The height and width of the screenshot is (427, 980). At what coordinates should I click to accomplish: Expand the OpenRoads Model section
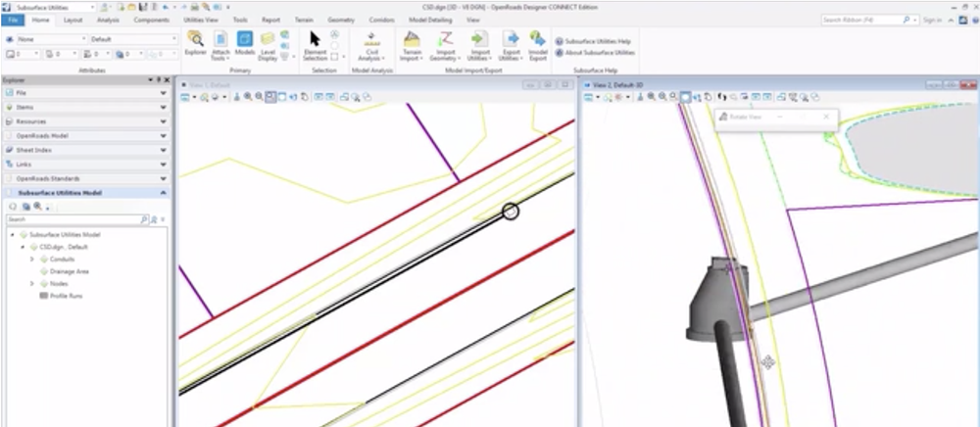(85, 136)
